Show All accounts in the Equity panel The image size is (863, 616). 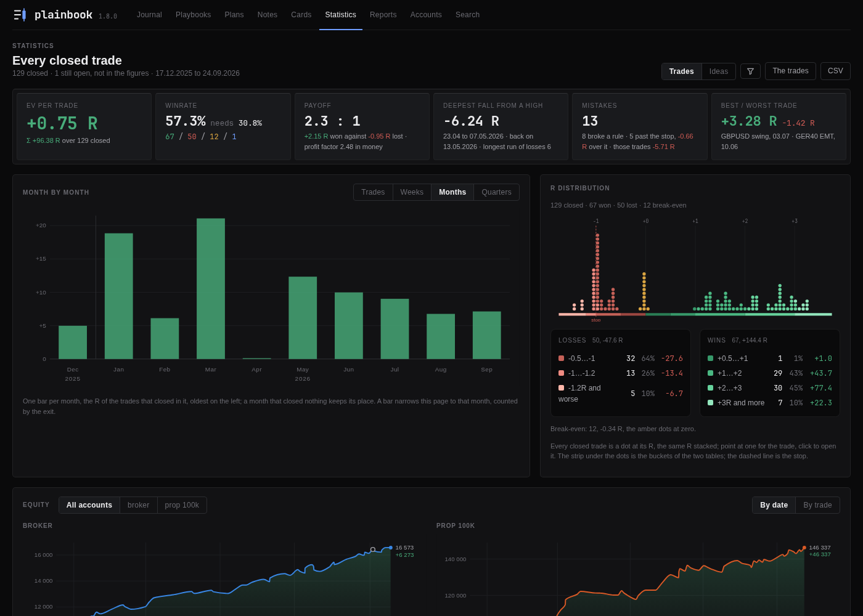[x=89, y=505]
